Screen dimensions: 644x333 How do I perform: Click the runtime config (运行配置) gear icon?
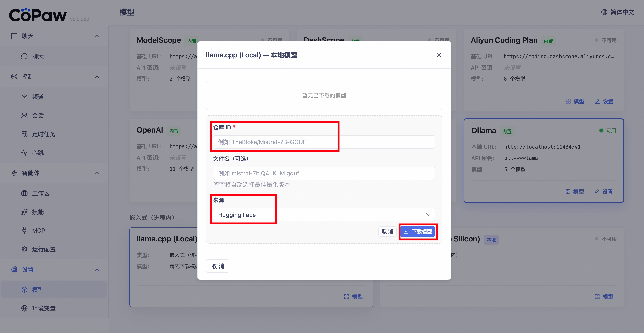coord(24,249)
